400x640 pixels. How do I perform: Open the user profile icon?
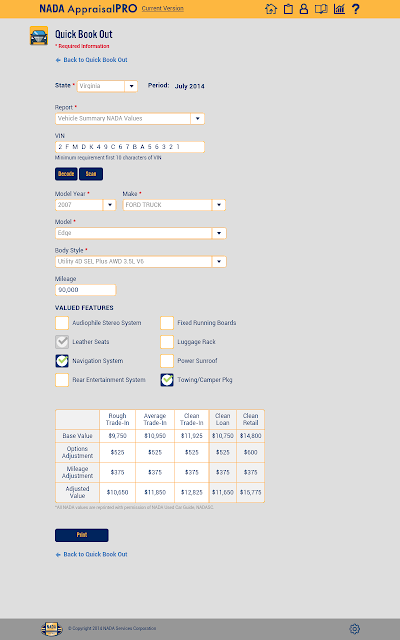pos(304,9)
